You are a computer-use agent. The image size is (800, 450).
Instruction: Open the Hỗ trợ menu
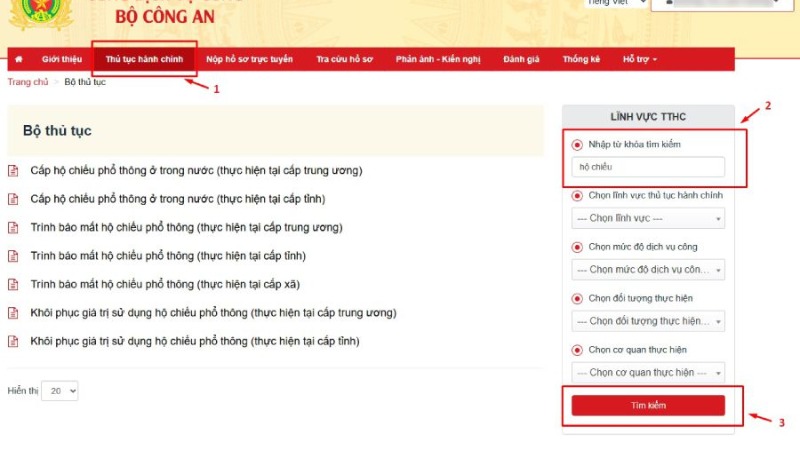(x=639, y=60)
